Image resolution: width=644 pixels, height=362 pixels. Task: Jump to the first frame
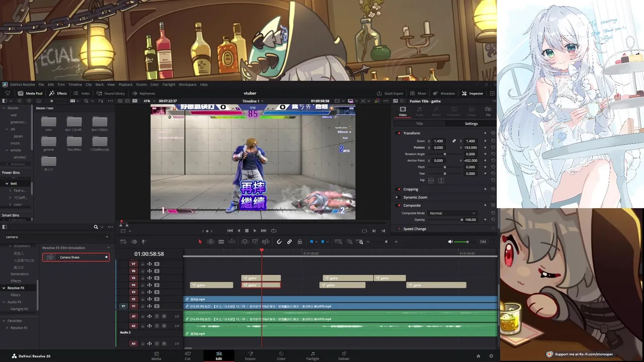click(x=230, y=231)
